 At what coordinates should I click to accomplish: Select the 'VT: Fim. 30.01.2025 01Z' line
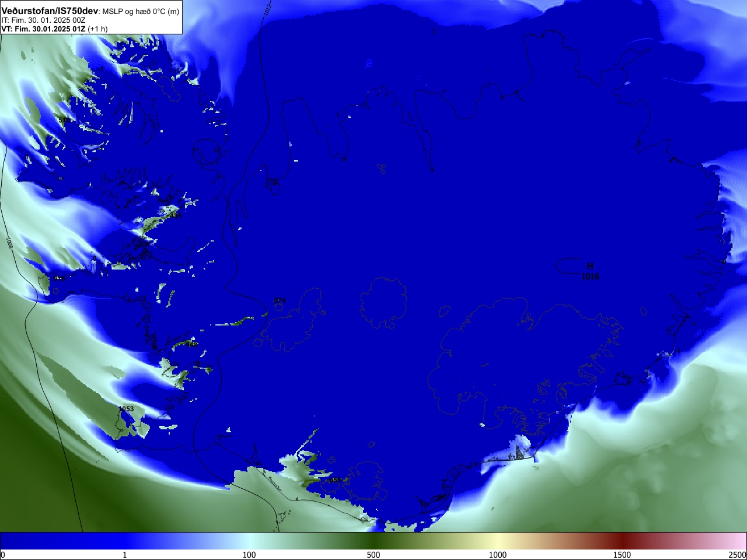43,29
